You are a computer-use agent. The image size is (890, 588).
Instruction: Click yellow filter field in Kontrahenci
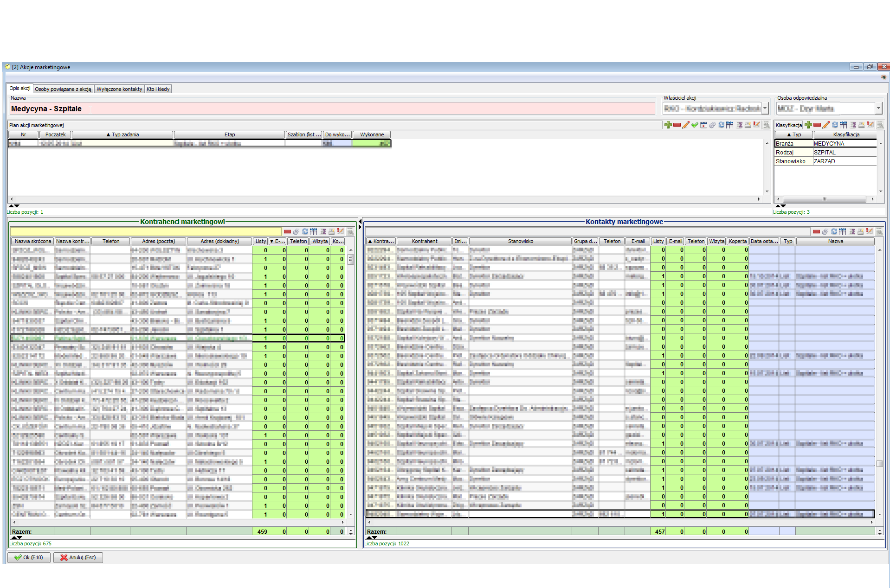[x=146, y=231]
